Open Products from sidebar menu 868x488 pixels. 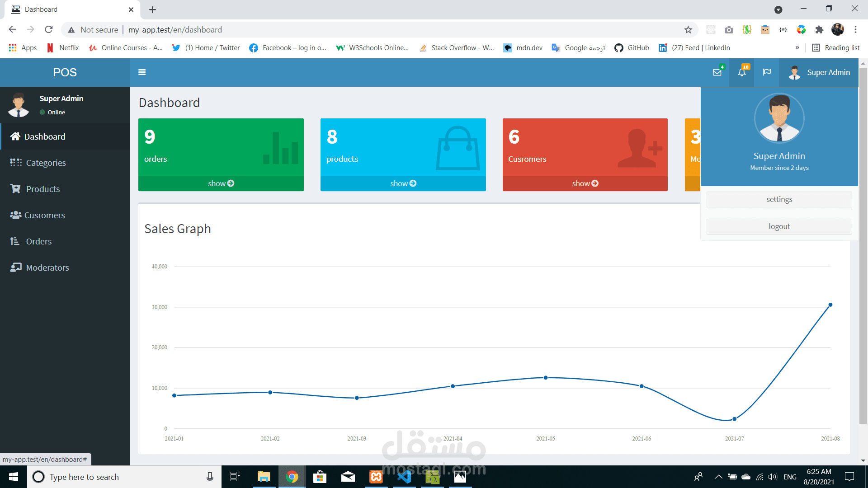tap(42, 189)
